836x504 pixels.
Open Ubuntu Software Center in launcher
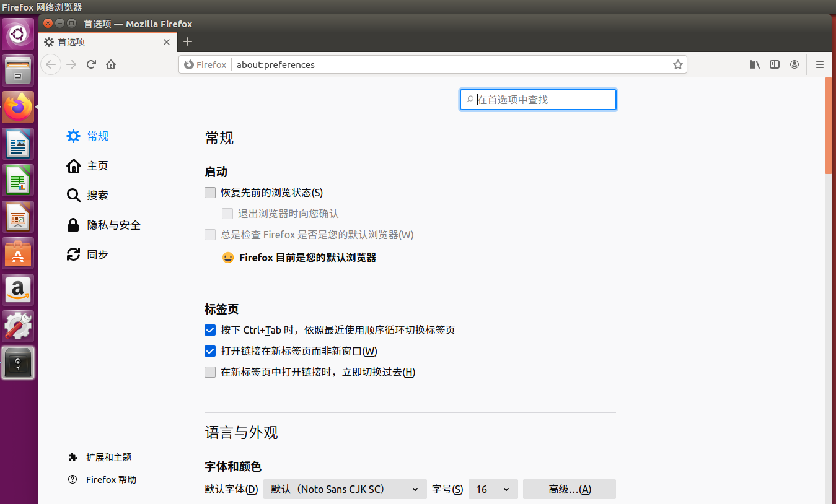19,253
